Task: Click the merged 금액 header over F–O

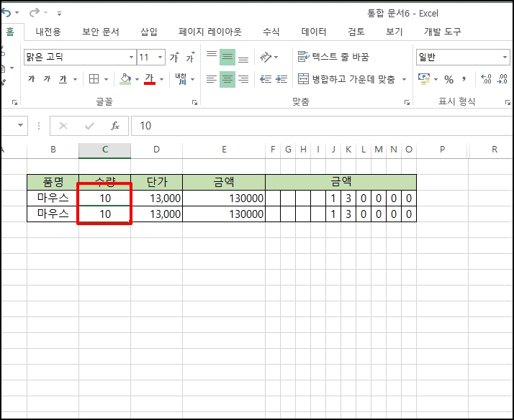Action: [341, 182]
